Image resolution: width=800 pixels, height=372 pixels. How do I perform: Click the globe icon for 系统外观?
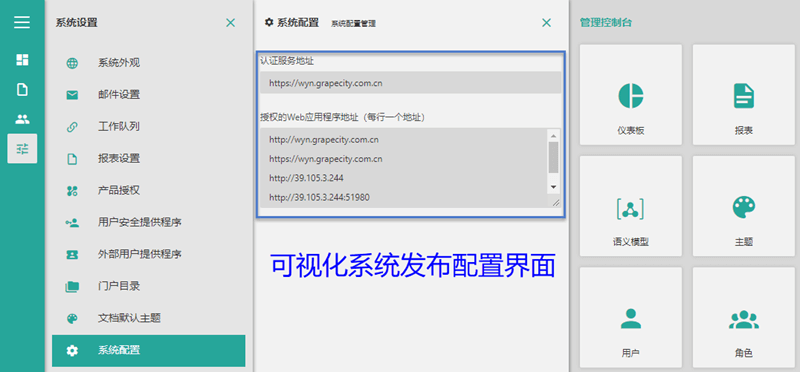tap(72, 63)
